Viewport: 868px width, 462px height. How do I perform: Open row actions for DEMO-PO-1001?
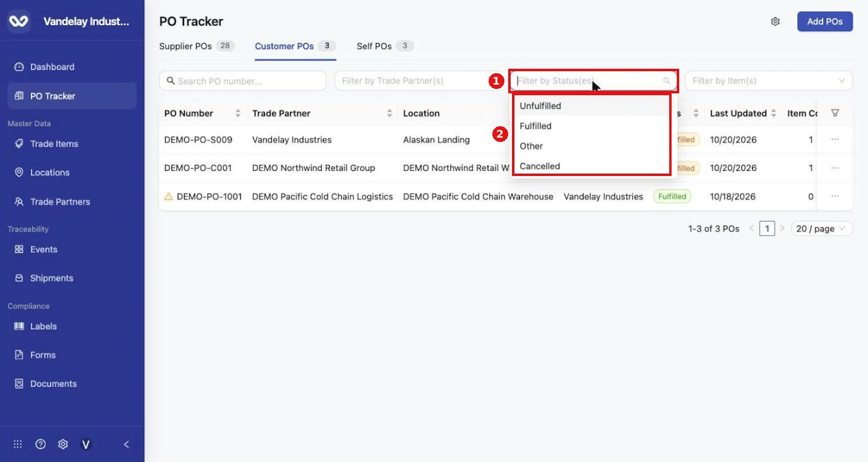pos(835,196)
